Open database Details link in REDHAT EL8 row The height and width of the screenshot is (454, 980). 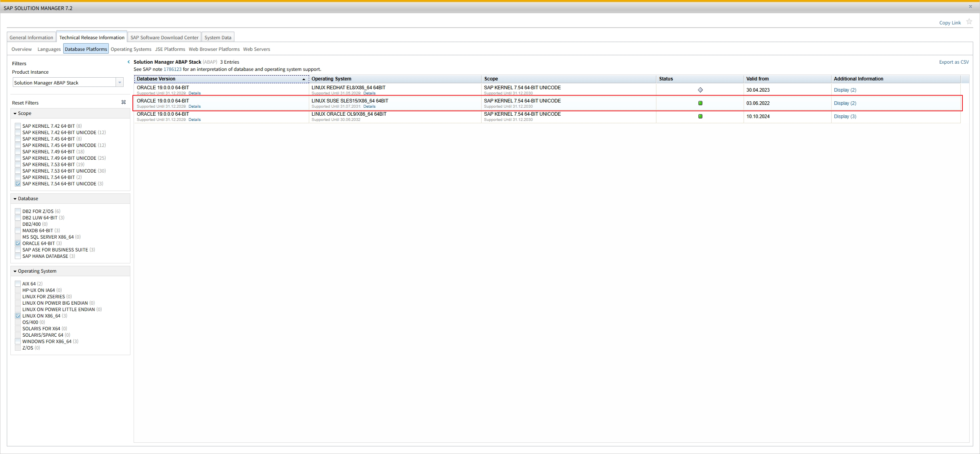(x=194, y=93)
